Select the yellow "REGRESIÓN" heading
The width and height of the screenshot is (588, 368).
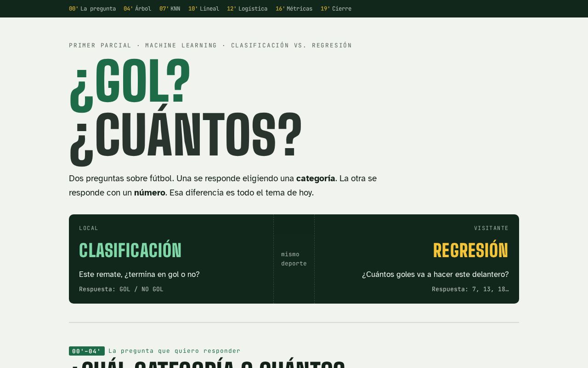click(x=471, y=250)
